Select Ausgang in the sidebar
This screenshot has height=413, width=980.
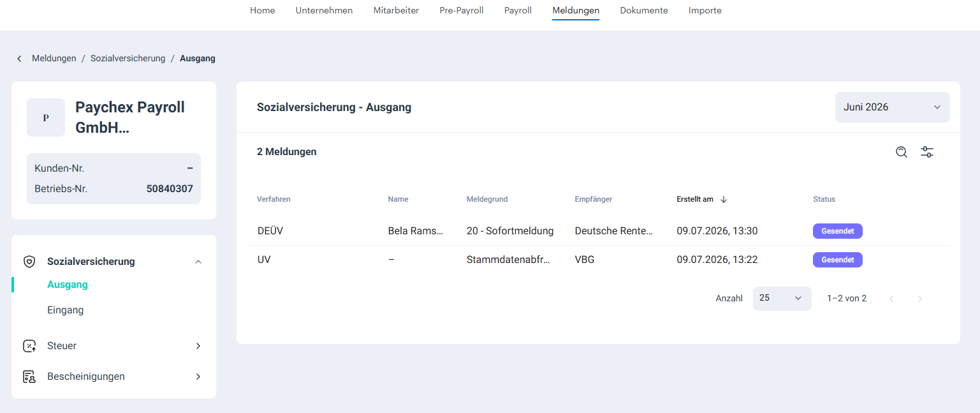(68, 285)
